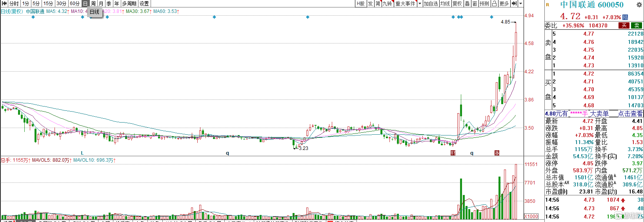Add stock via 加自选
This screenshot has height=222, width=644.
tap(431, 4)
